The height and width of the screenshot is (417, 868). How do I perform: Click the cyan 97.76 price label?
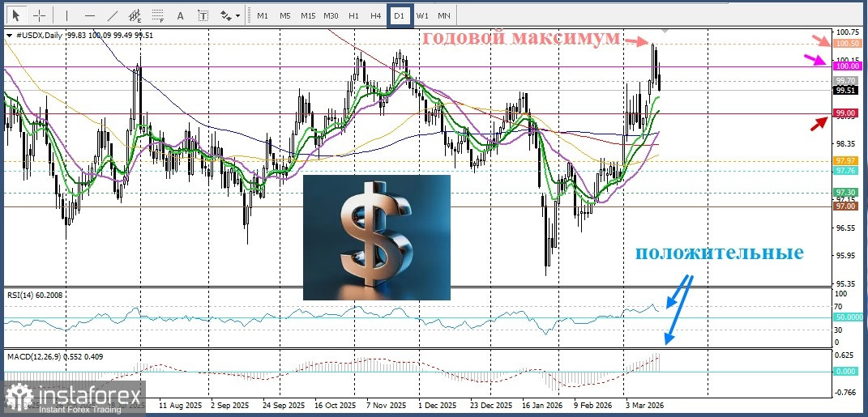pos(846,171)
